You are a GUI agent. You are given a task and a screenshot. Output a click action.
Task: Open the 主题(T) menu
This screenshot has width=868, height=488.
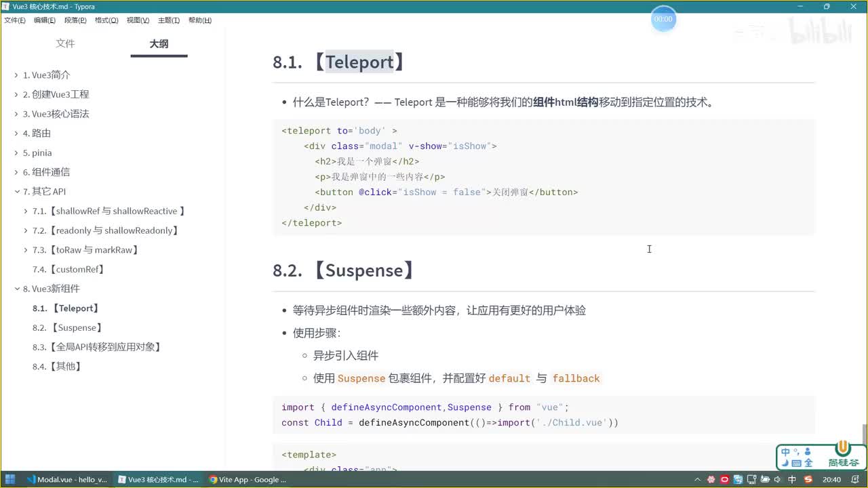point(169,20)
